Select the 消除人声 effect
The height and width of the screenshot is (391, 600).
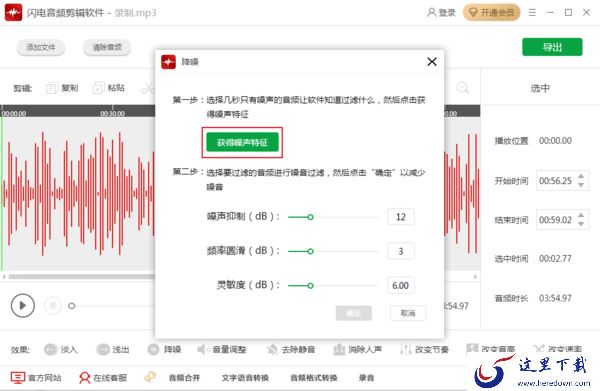pos(357,349)
